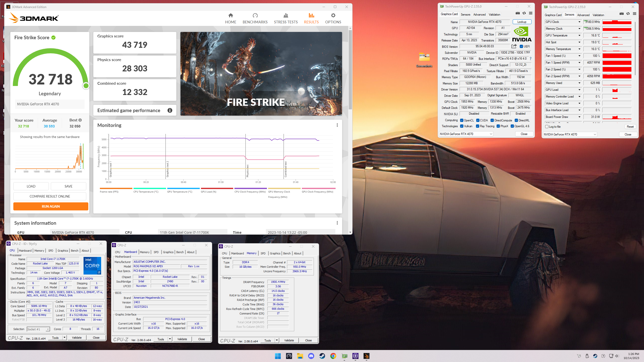Click Fire Strike benchmark thumbnail image

point(261,74)
